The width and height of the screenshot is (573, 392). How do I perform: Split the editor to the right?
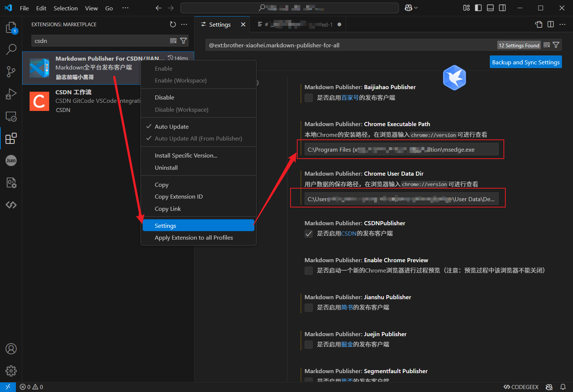[x=550, y=24]
